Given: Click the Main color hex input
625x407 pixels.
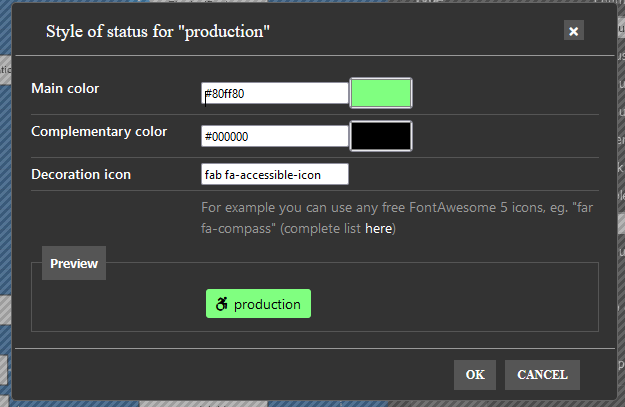Looking at the screenshot, I should pos(274,93).
